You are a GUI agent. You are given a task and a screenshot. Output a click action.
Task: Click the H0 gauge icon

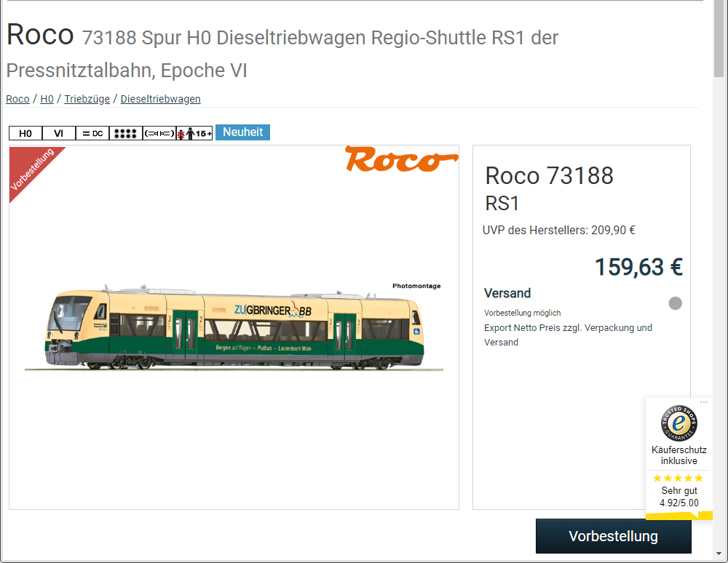[25, 133]
